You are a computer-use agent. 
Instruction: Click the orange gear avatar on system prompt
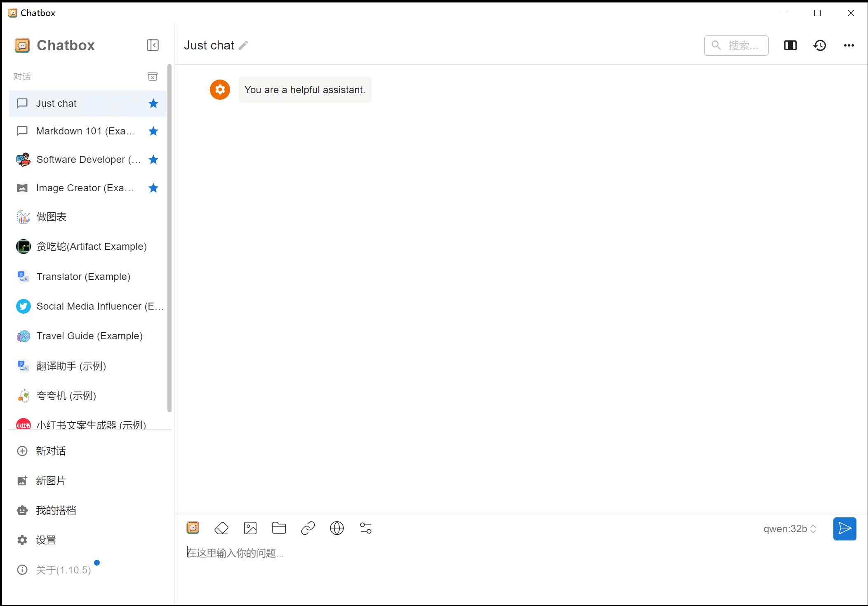tap(220, 89)
